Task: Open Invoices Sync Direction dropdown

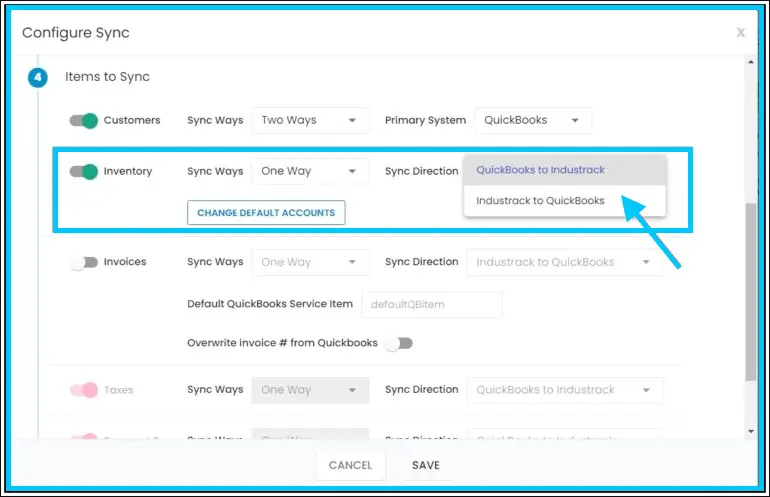Action: click(x=564, y=262)
